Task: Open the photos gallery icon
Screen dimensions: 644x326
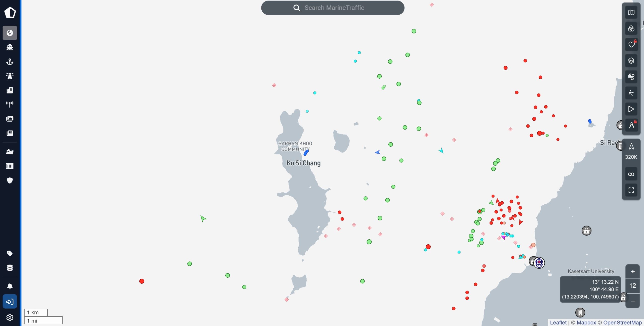Action: tap(10, 119)
